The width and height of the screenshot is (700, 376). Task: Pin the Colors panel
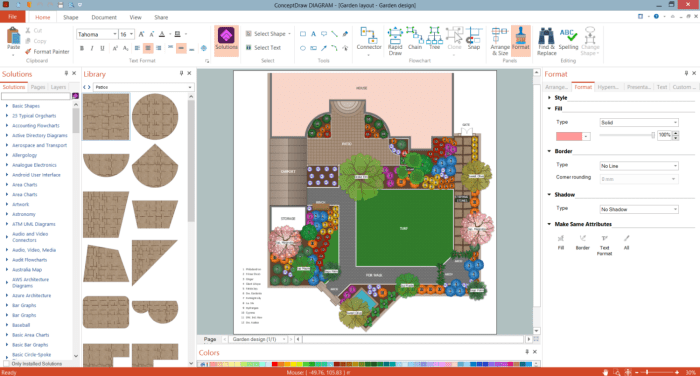(527, 352)
